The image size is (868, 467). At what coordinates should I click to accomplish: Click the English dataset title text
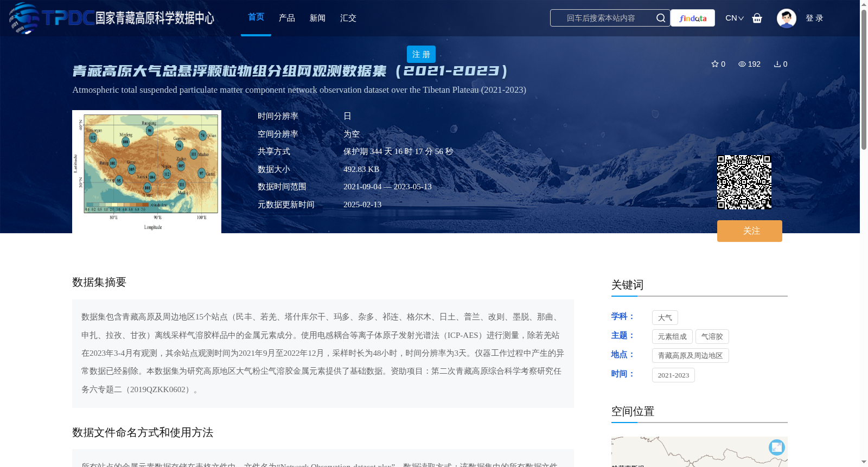(299, 90)
